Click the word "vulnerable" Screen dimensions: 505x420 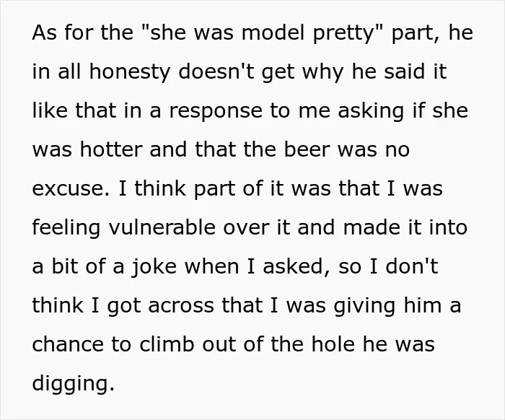(x=162, y=227)
